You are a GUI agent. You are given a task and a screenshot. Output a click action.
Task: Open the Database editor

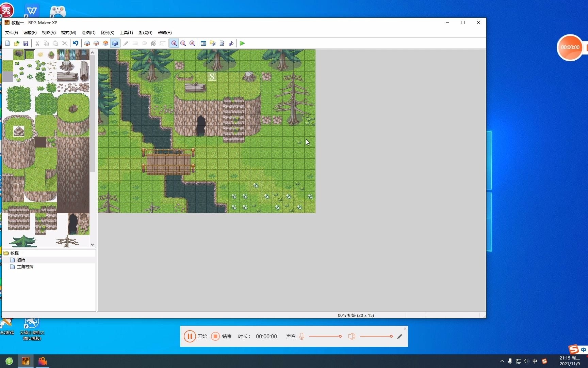pyautogui.click(x=203, y=43)
